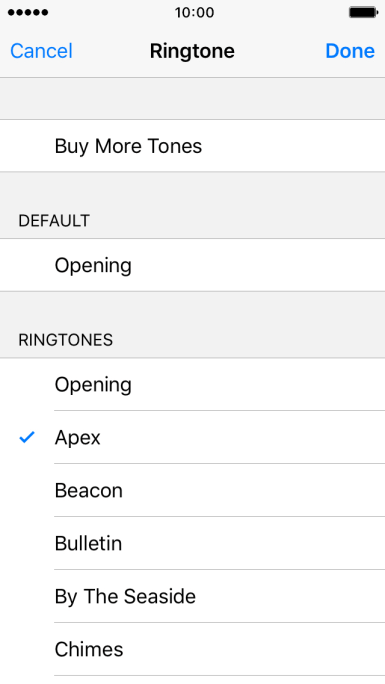Image resolution: width=385 pixels, height=684 pixels.
Task: Pick the Chimes ringtone
Action: click(192, 649)
